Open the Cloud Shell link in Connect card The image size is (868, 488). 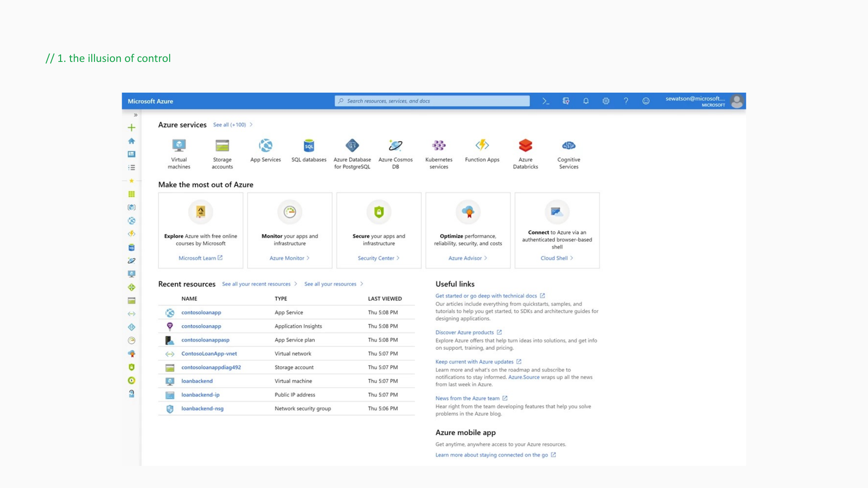557,258
